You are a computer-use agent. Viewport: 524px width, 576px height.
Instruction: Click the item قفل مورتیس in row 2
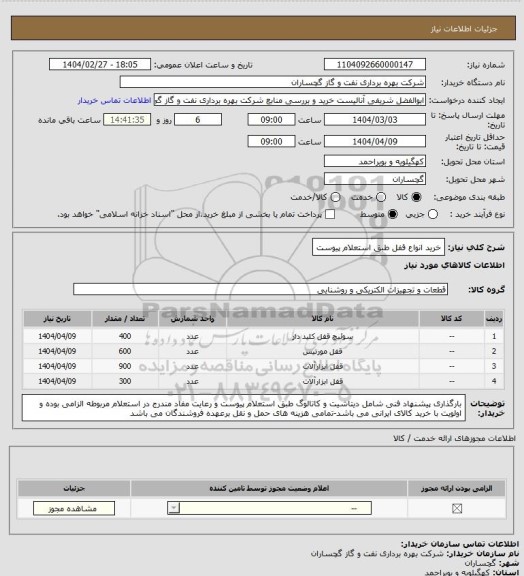point(322,352)
